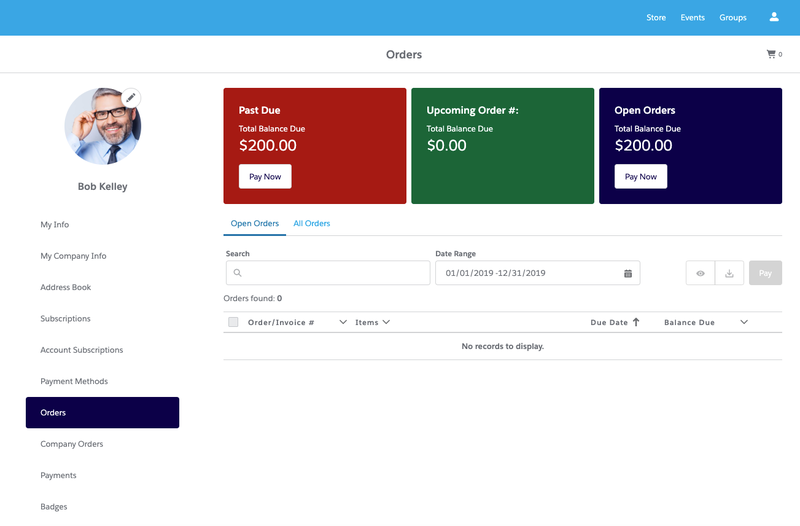Click the $200.00 amount on Open Orders card
The height and width of the screenshot is (526, 800).
[643, 145]
